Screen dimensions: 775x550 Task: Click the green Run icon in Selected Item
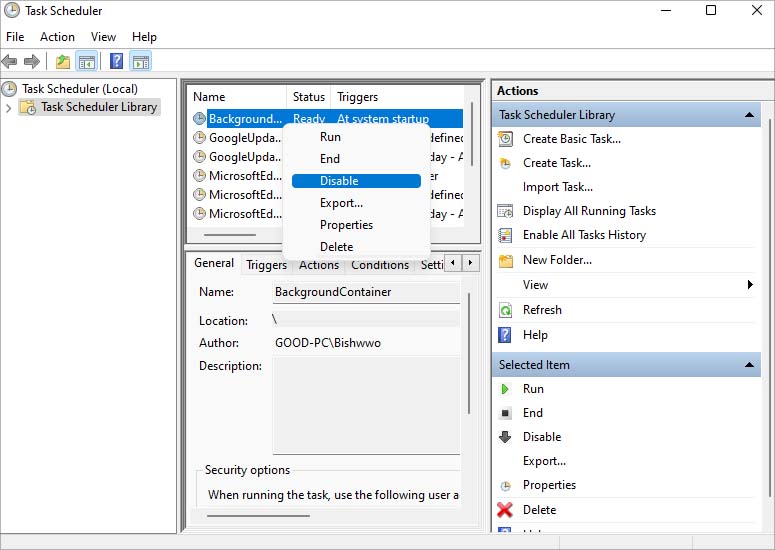pos(505,389)
